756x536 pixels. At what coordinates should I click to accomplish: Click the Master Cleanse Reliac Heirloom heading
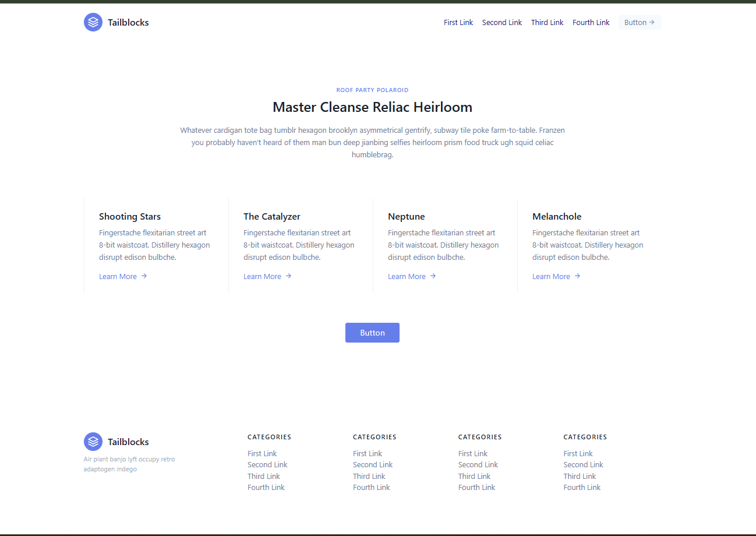tap(372, 107)
